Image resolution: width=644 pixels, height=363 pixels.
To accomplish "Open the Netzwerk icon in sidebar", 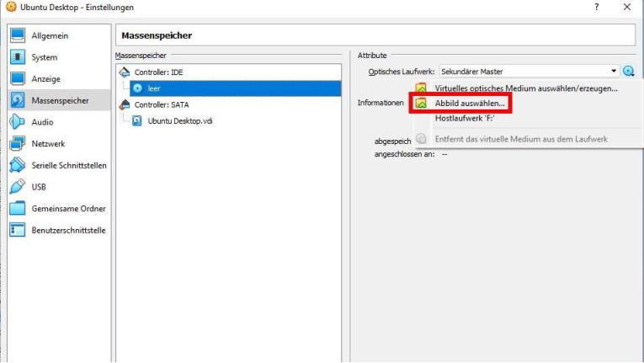I will click(x=18, y=143).
